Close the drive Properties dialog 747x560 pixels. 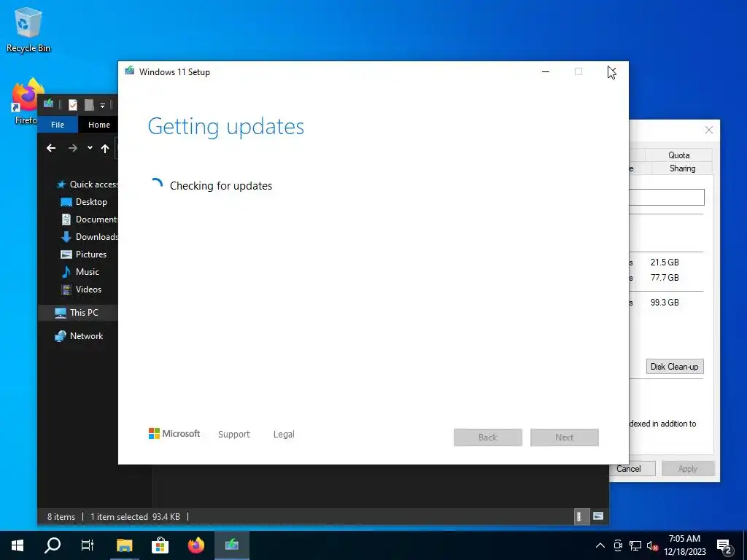point(709,130)
